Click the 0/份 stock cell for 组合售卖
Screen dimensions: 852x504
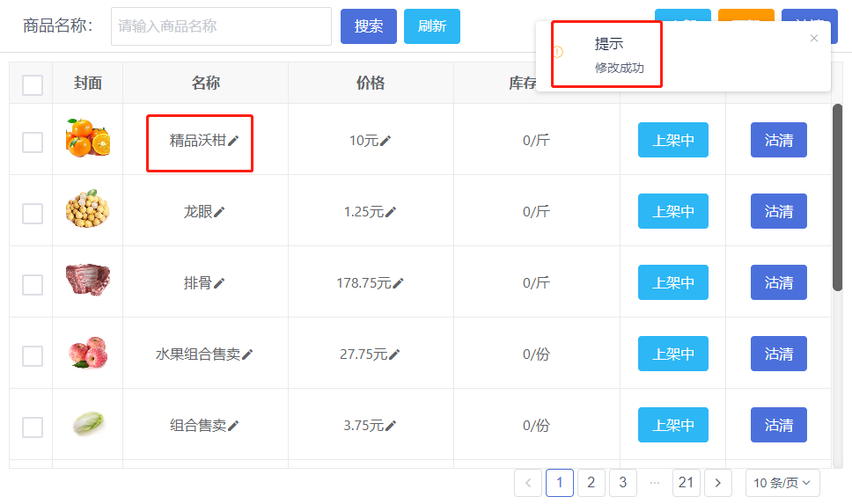point(536,425)
